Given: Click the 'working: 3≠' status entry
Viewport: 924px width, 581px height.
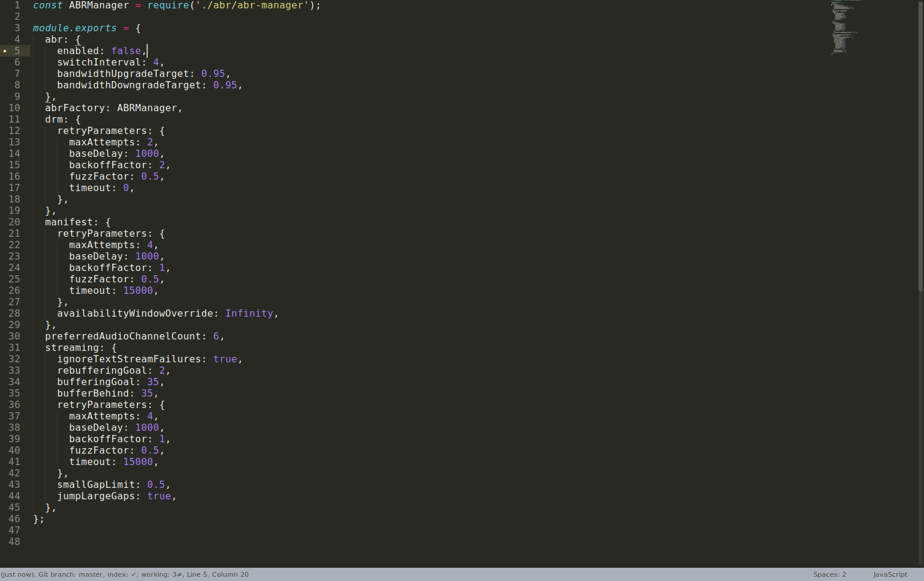Looking at the screenshot, I should click(161, 574).
